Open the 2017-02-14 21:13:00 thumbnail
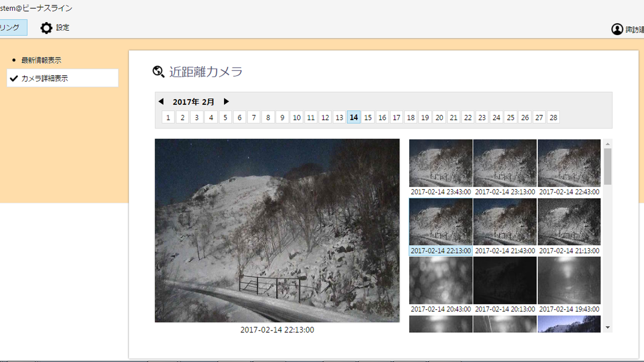Viewport: 644px width, 362px height. coord(569,222)
